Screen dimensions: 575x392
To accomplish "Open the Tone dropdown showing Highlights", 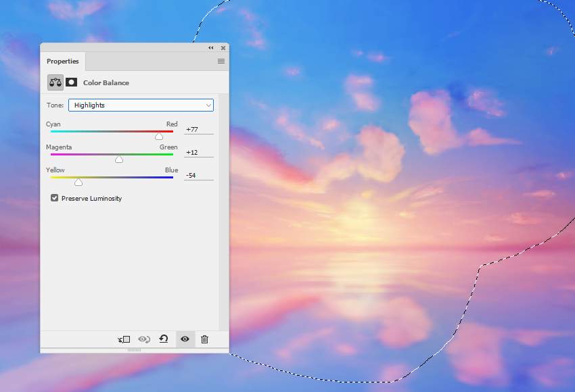I will coord(141,105).
